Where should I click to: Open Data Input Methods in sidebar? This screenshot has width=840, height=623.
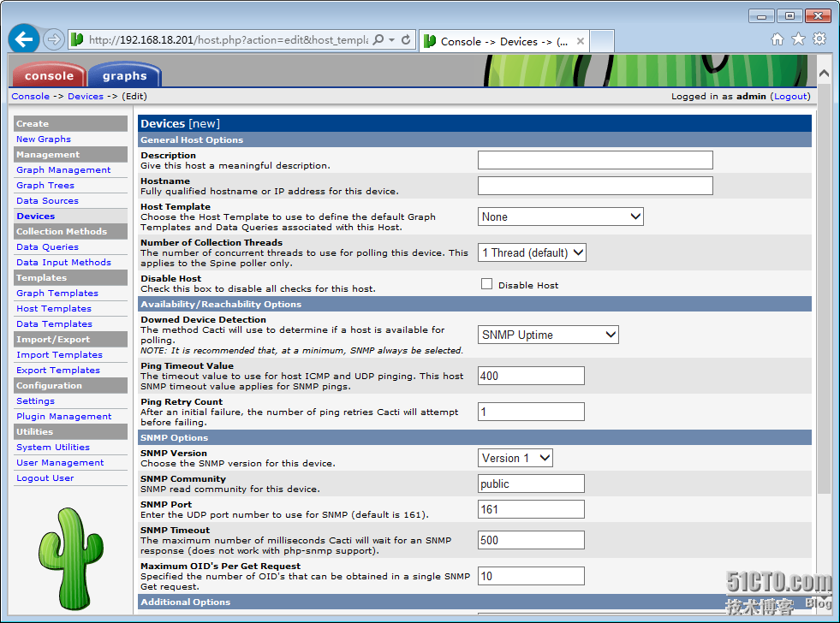tap(63, 262)
